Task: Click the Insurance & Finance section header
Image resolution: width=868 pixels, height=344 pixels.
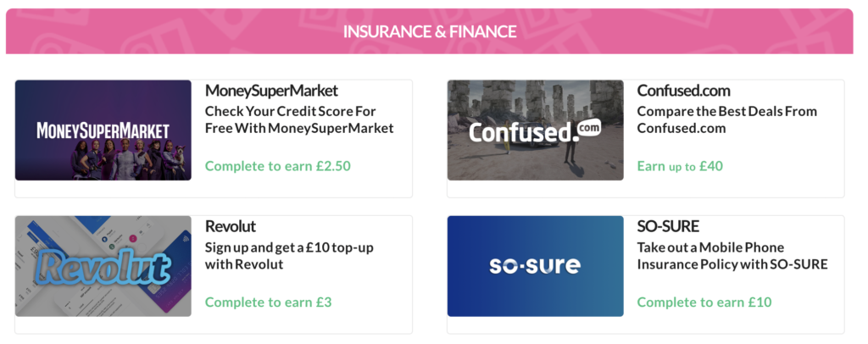Action: pyautogui.click(x=430, y=31)
